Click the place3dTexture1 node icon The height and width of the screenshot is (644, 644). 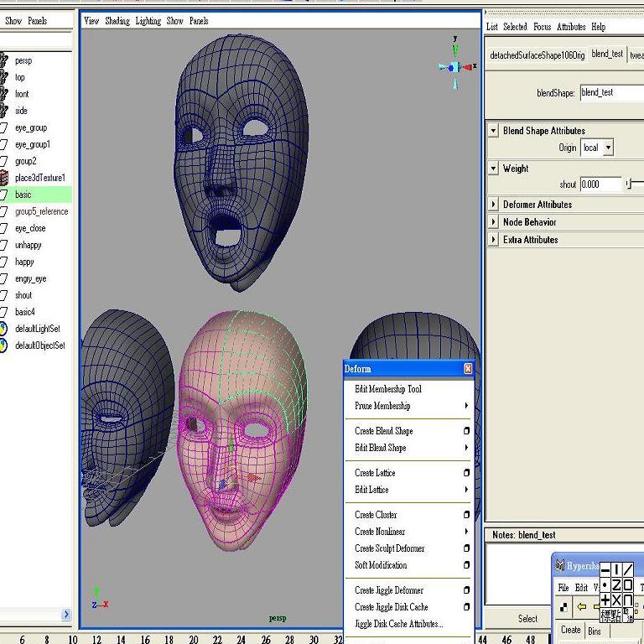click(x=3, y=178)
